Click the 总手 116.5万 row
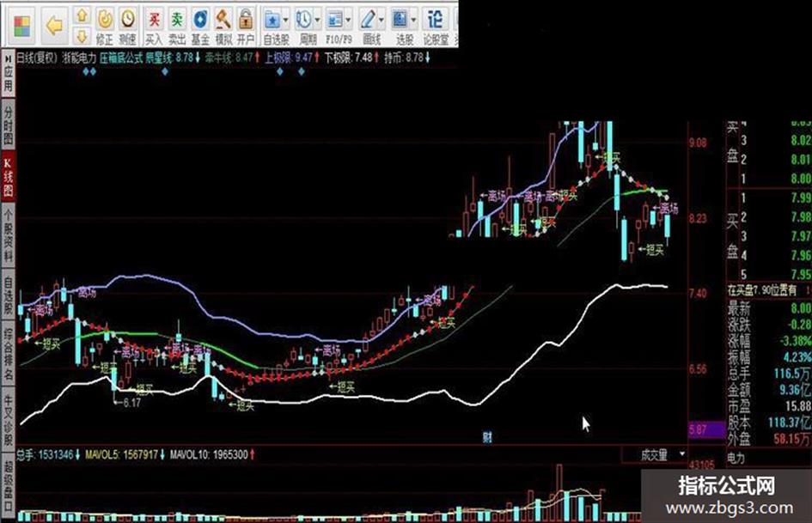Screen dimensions: 812x523 (769, 373)
